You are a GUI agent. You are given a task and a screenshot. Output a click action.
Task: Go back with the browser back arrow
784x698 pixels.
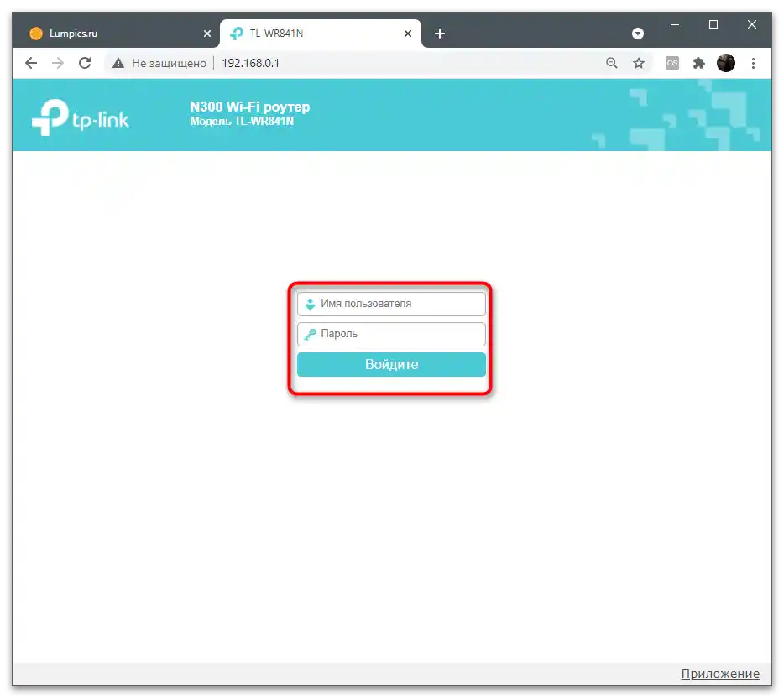coord(31,63)
